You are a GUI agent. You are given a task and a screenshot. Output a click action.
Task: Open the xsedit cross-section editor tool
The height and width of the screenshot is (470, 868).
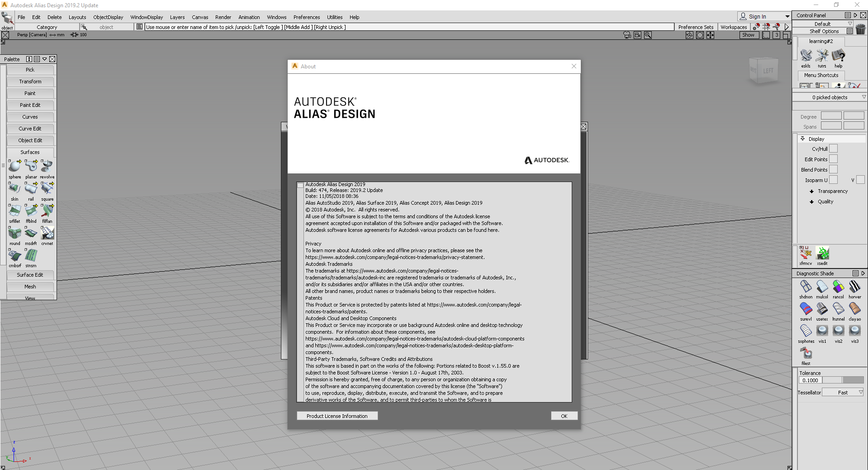tap(822, 254)
